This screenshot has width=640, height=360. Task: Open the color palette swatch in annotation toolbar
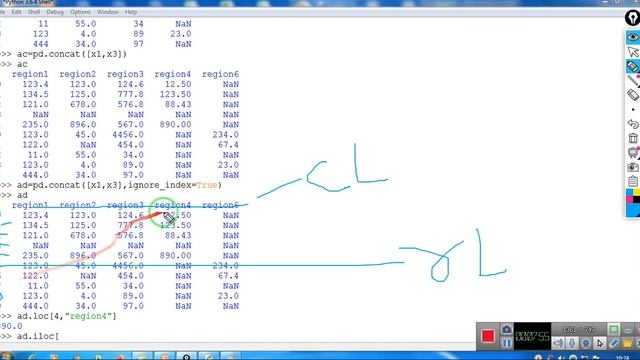633,202
